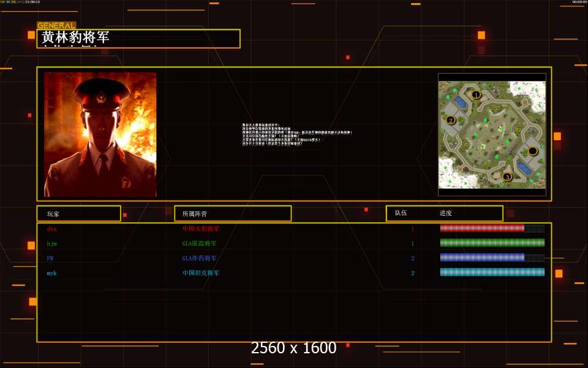Click team number 1 in dtm row
Image resolution: width=588 pixels, height=368 pixels.
coord(412,229)
